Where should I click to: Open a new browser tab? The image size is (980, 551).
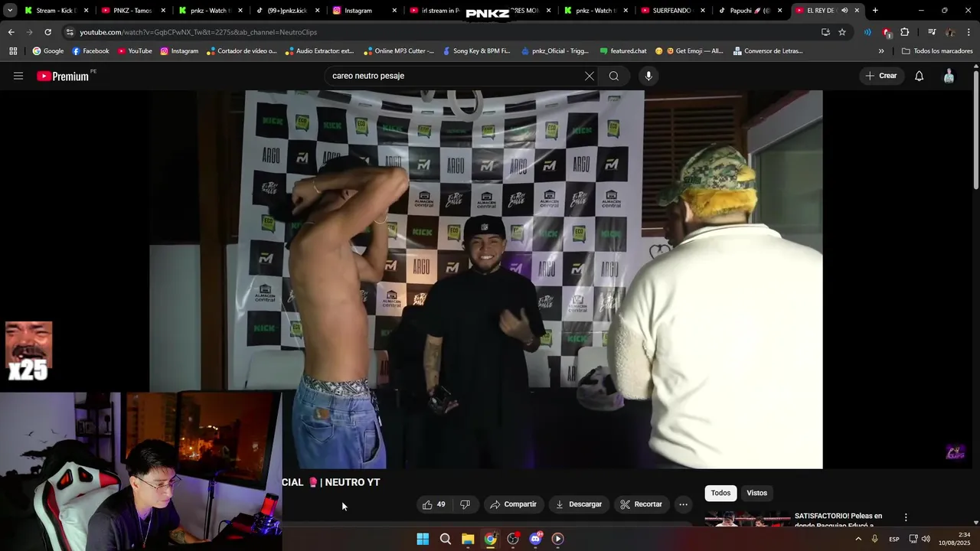click(875, 11)
